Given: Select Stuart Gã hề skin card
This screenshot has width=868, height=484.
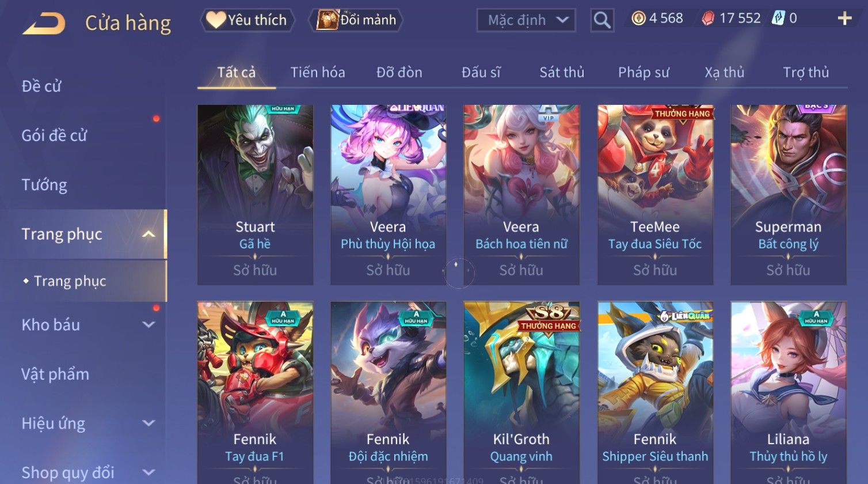Looking at the screenshot, I should click(255, 195).
